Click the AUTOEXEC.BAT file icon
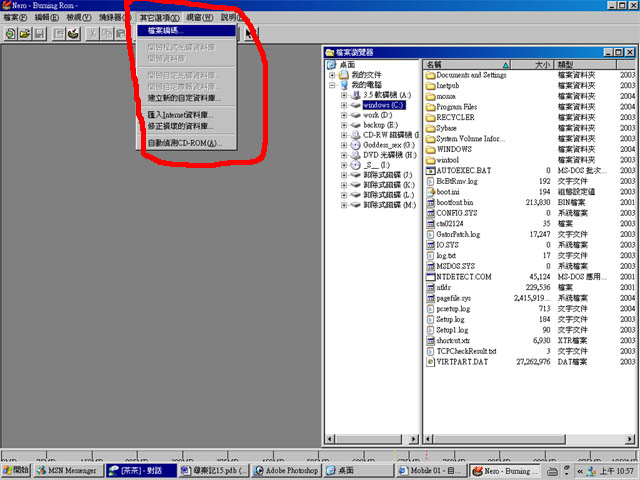 (x=430, y=171)
